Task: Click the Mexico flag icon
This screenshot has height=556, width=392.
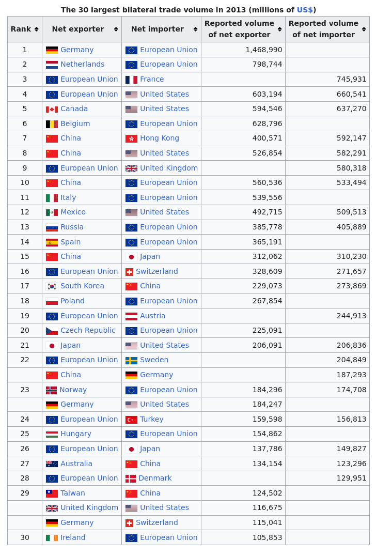Action: coord(52,212)
